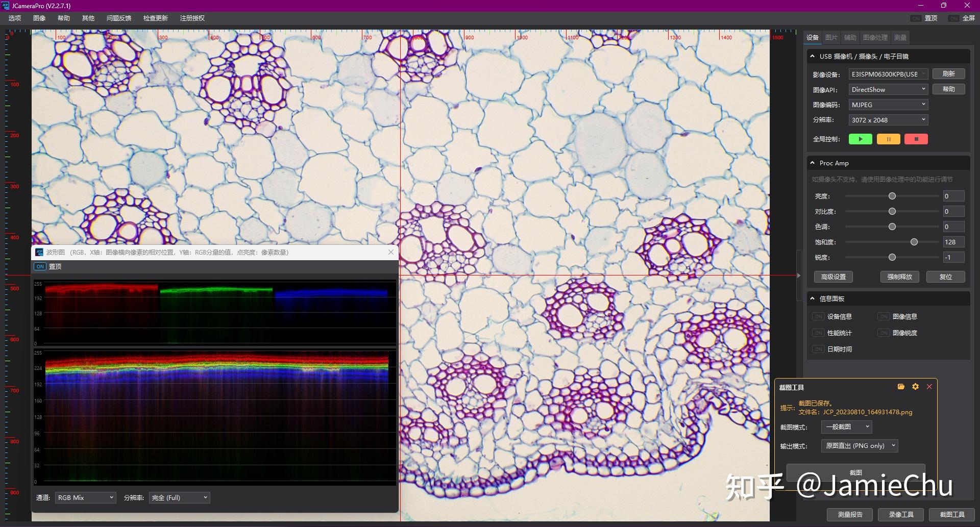Open the 问题反馈 menu
980x527 pixels.
(x=119, y=18)
